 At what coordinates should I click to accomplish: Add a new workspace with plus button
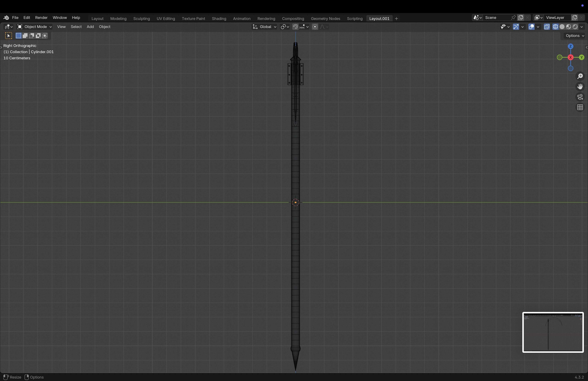tap(396, 19)
